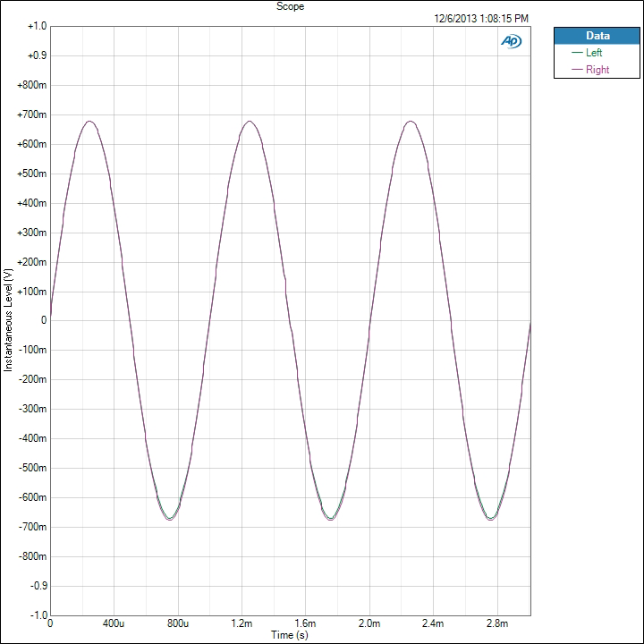
Task: Click the Scope graph title
Action: pyautogui.click(x=291, y=6)
